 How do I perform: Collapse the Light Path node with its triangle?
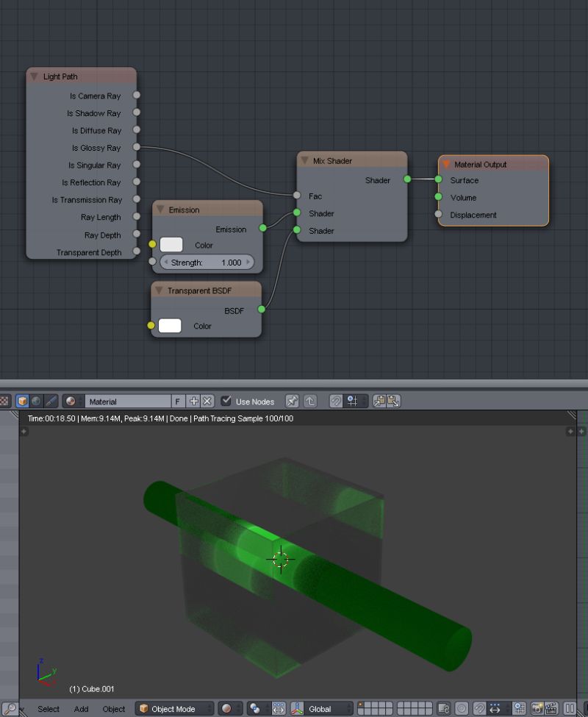pyautogui.click(x=34, y=76)
